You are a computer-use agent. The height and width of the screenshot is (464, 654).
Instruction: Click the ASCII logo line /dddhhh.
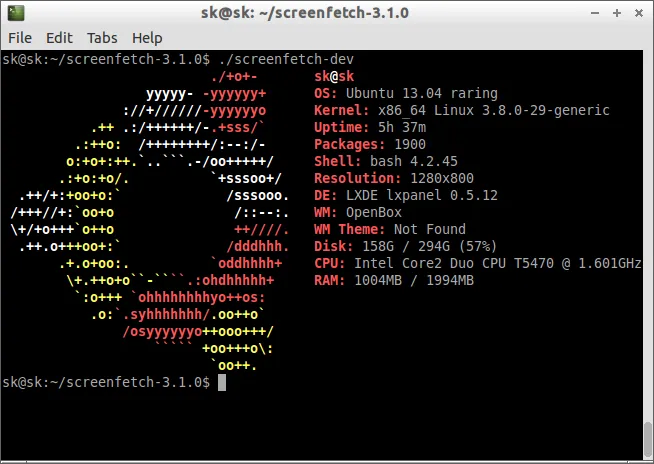258,246
